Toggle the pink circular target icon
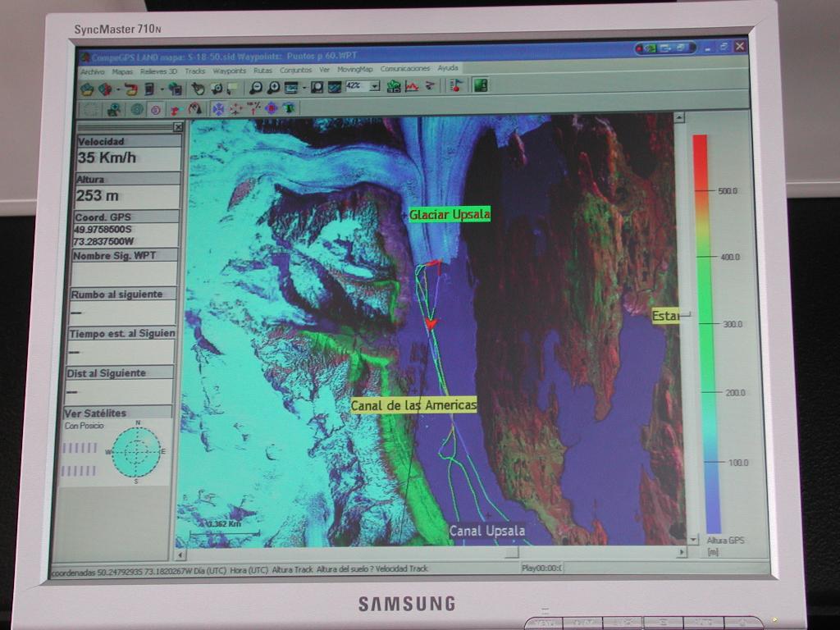Viewport: 840px width, 630px height. 155,109
